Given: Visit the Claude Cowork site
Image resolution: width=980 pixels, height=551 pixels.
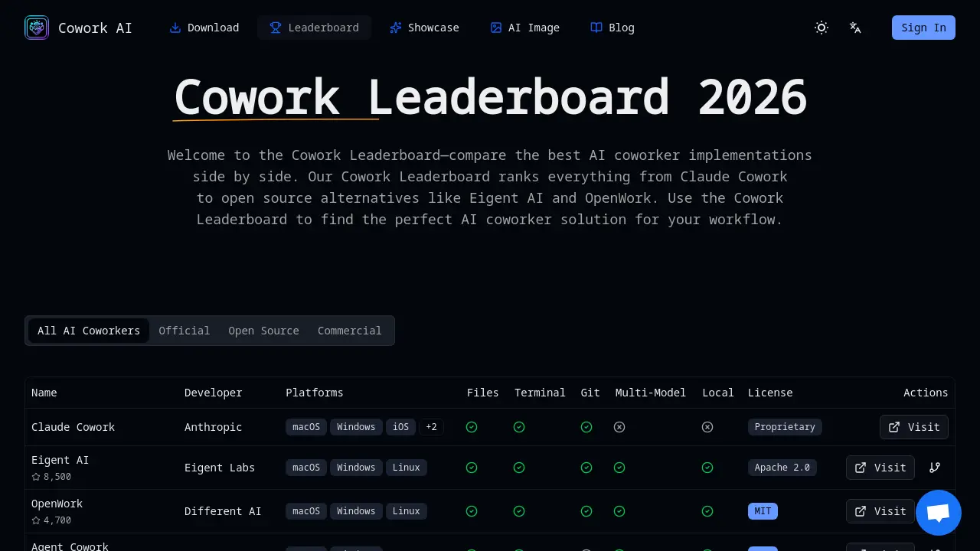Looking at the screenshot, I should [914, 427].
